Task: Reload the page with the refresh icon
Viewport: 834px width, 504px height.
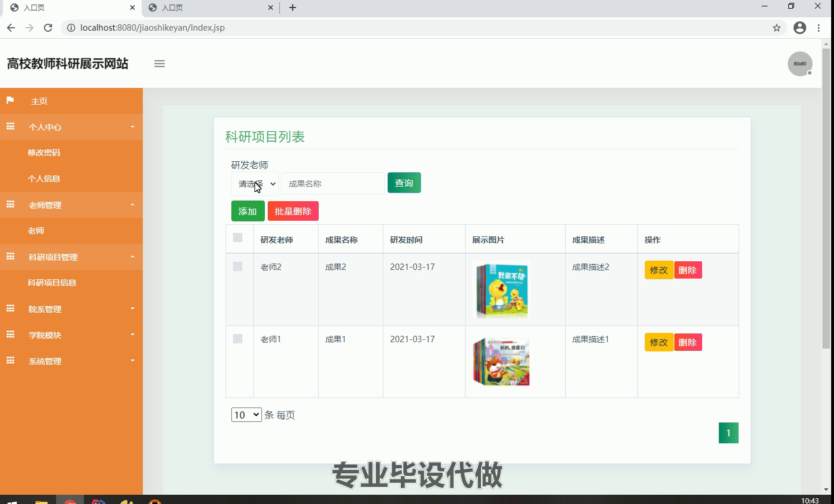Action: pyautogui.click(x=48, y=28)
